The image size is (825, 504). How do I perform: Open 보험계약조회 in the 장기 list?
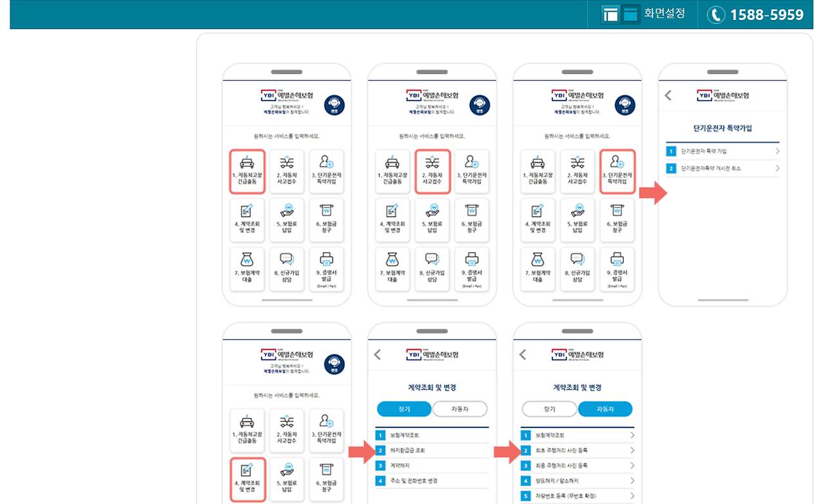(x=432, y=435)
